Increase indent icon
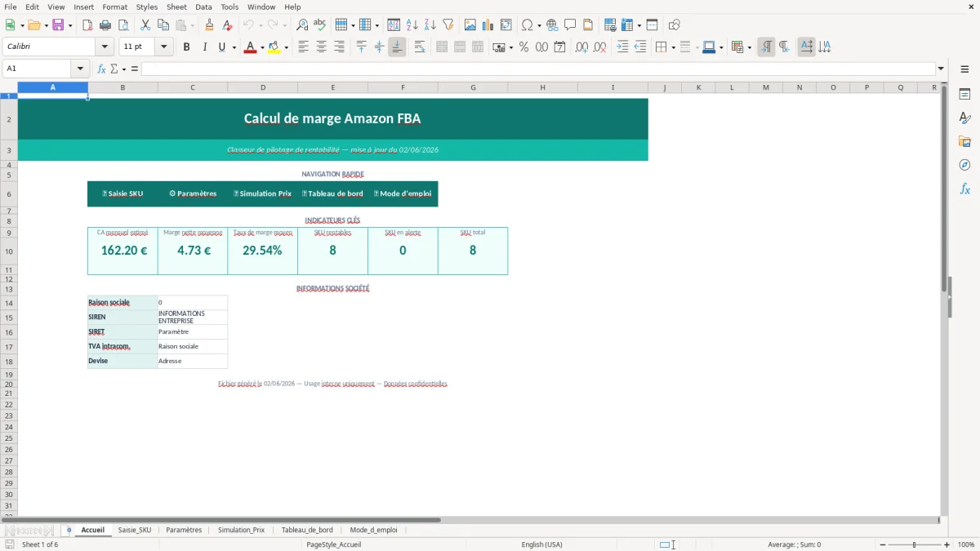Viewport: 980px width, 551px height. tap(622, 47)
